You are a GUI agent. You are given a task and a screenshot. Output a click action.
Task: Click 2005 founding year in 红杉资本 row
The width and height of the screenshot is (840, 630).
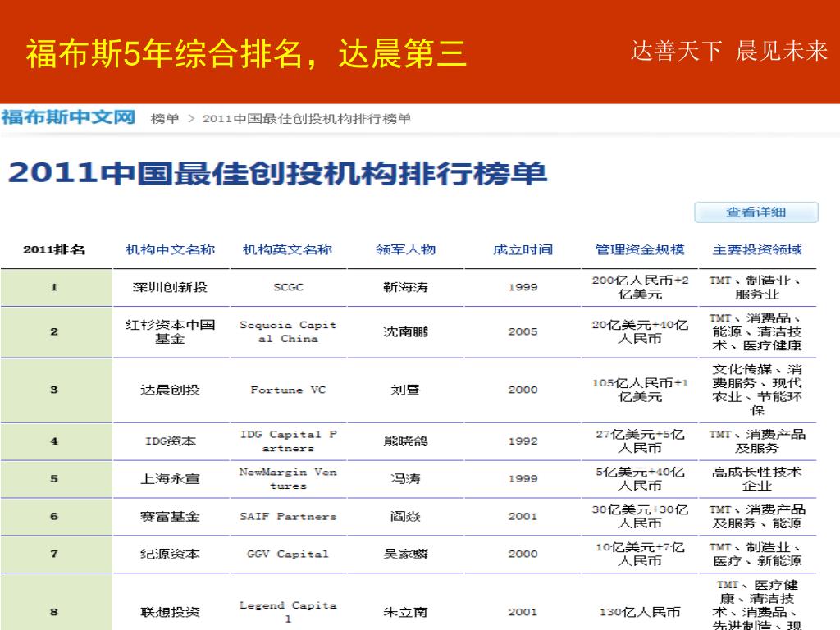pos(523,331)
